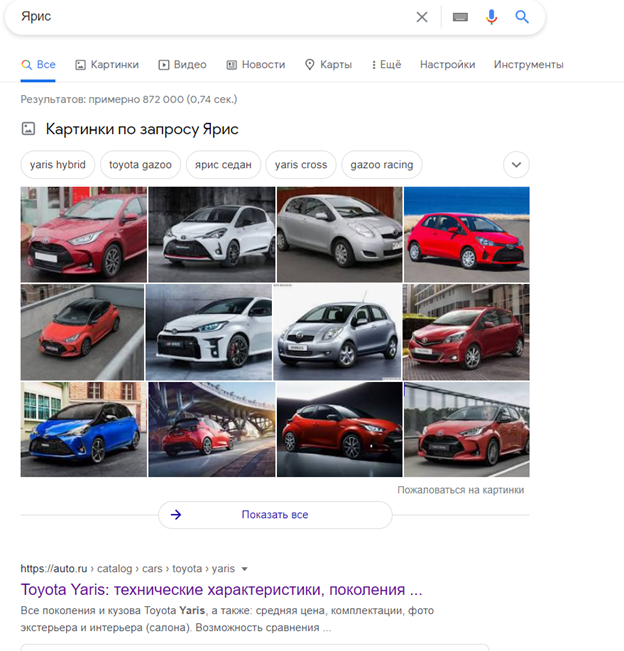Click the blue magnifier search button
This screenshot has height=651, width=624.
[x=522, y=17]
